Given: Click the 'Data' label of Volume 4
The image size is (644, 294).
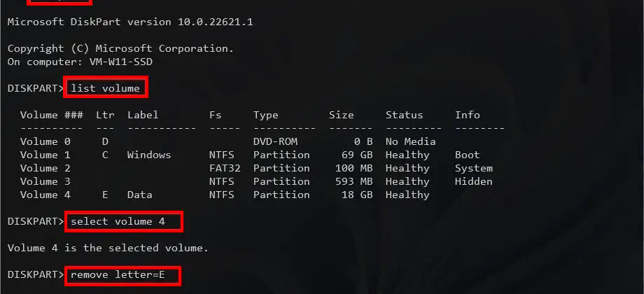Looking at the screenshot, I should (139, 195).
